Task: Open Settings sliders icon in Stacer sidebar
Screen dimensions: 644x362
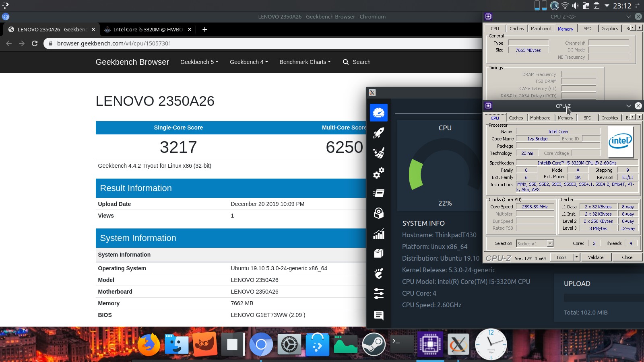Action: [379, 294]
